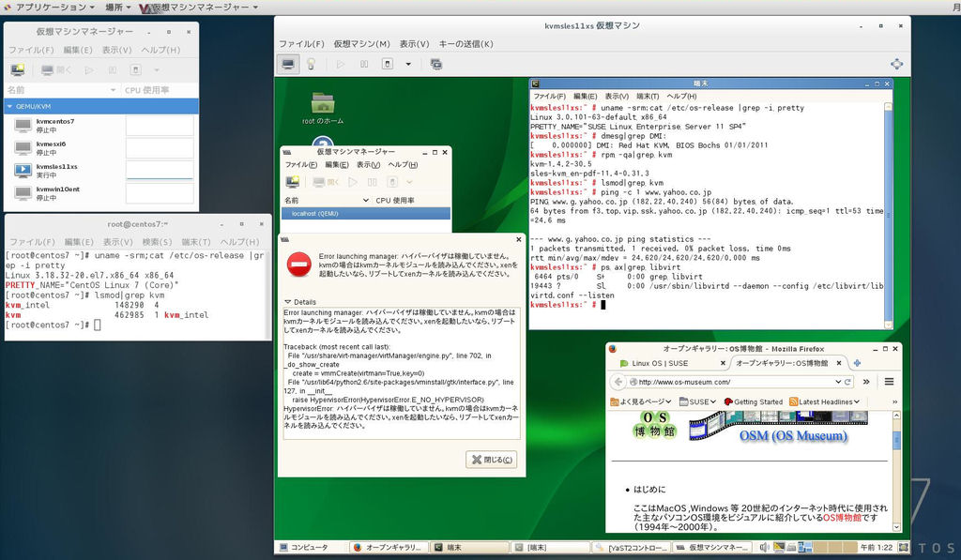The width and height of the screenshot is (961, 560).
Task: Toggle fullscreen with the blue arrows icon
Action: [x=896, y=64]
